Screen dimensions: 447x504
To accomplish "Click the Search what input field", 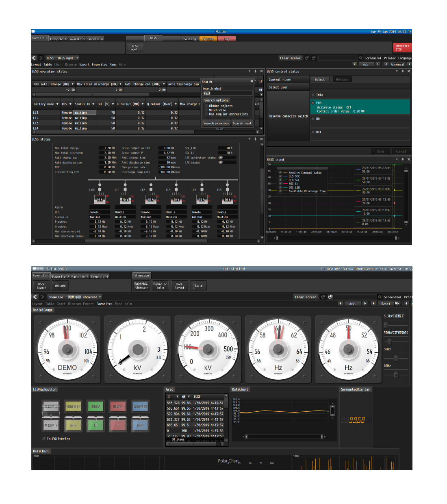I will tap(227, 93).
